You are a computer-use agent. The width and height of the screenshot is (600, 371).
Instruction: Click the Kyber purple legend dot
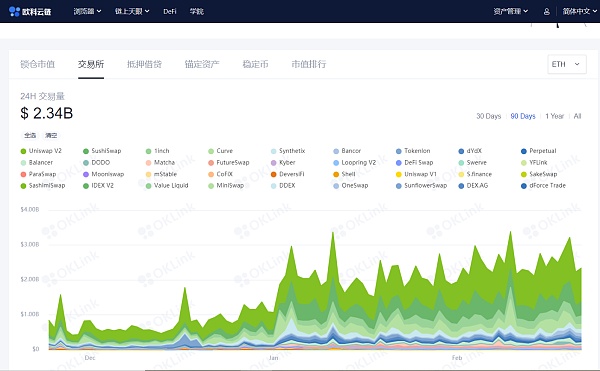point(274,163)
